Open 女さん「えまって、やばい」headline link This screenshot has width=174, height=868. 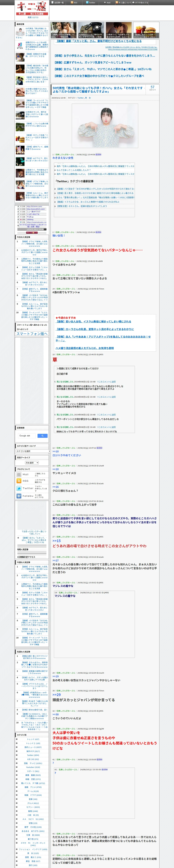tap(103, 69)
